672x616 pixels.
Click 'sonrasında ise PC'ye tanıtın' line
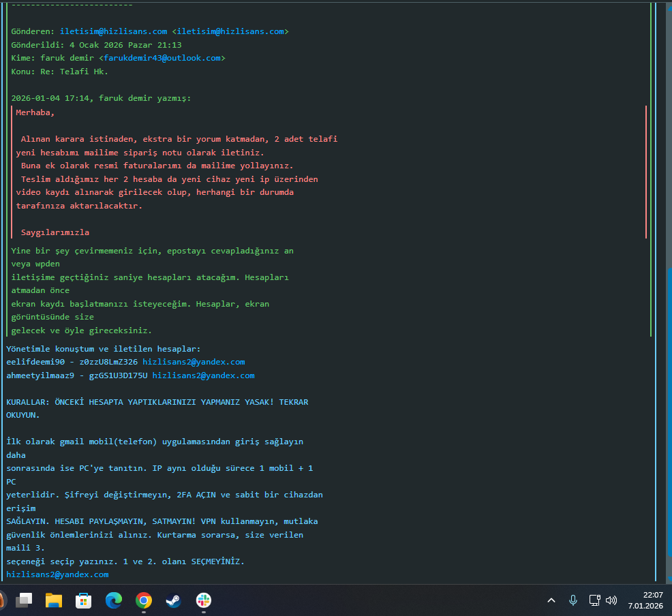159,468
